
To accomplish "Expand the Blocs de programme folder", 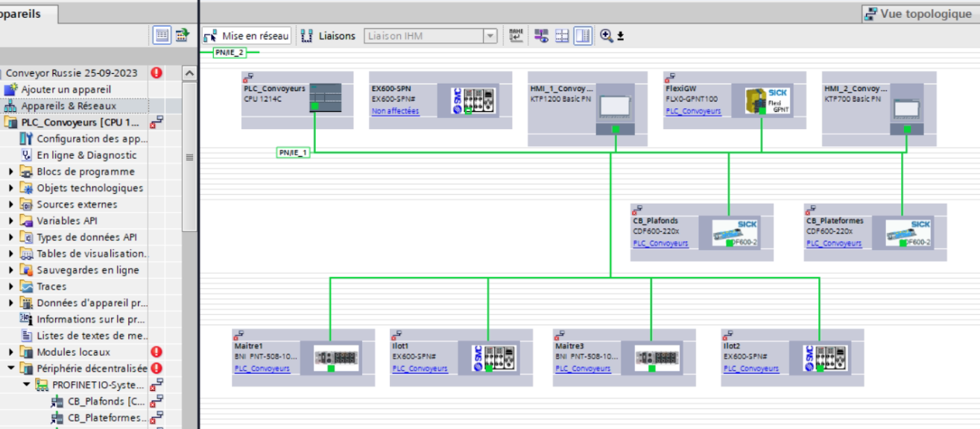I will coord(11,172).
